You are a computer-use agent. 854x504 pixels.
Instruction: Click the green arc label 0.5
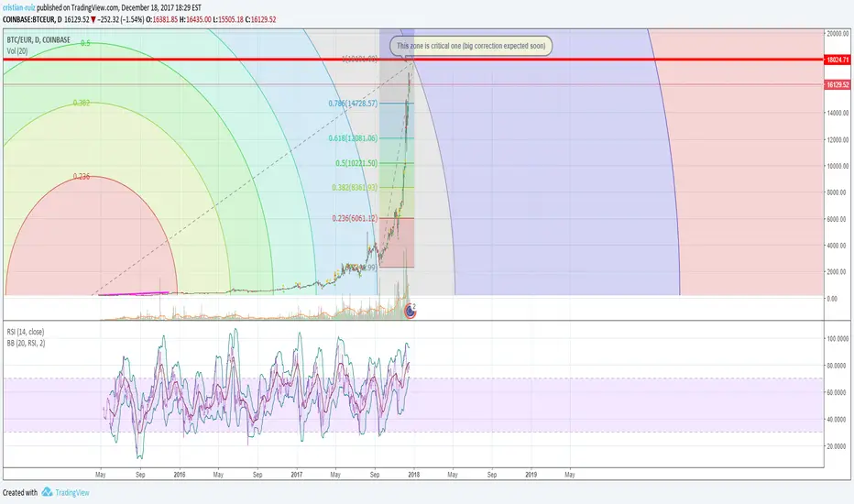pos(85,43)
